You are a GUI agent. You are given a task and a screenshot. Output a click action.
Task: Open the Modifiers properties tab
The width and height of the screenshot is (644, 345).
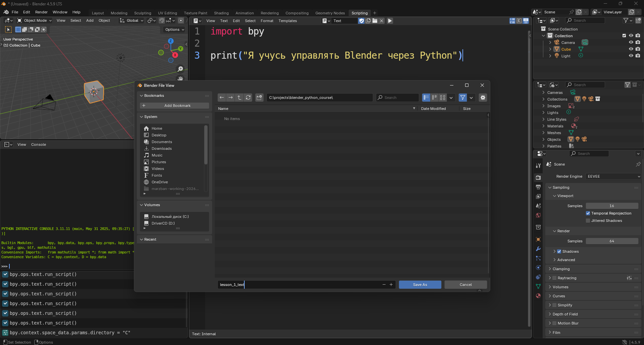coord(538,249)
